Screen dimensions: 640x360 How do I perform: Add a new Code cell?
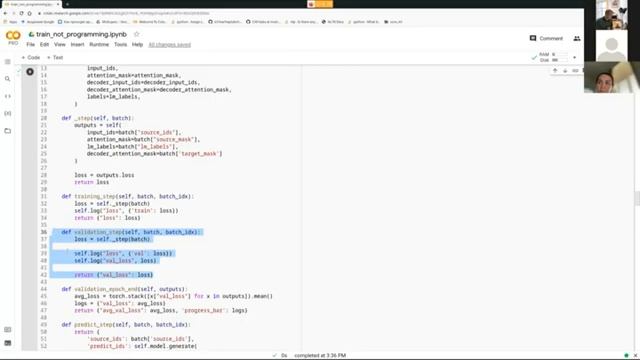(x=31, y=58)
